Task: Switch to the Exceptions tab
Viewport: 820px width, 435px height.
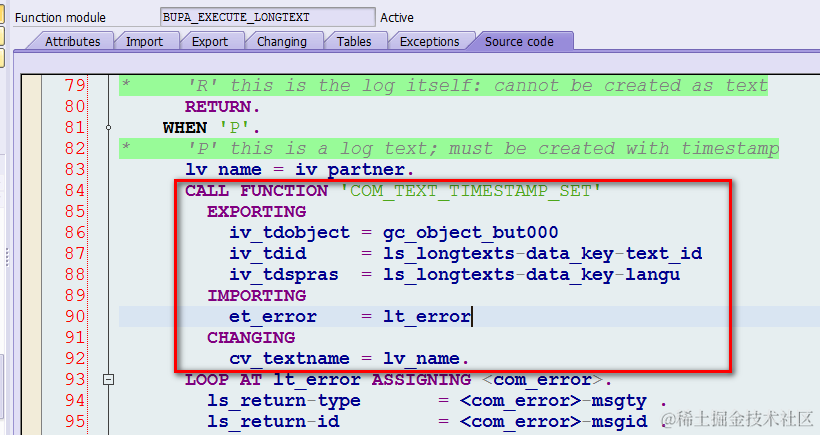Action: 429,41
